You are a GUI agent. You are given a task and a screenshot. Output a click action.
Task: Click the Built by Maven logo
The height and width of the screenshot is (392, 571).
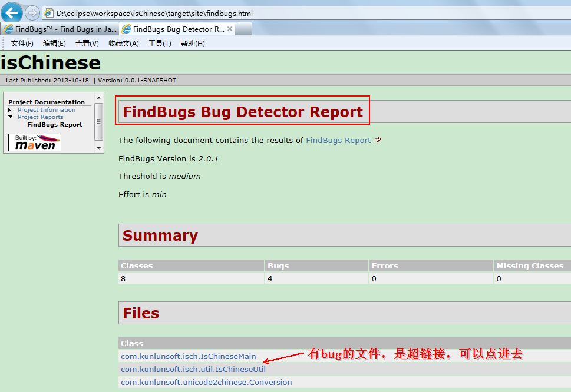point(34,142)
